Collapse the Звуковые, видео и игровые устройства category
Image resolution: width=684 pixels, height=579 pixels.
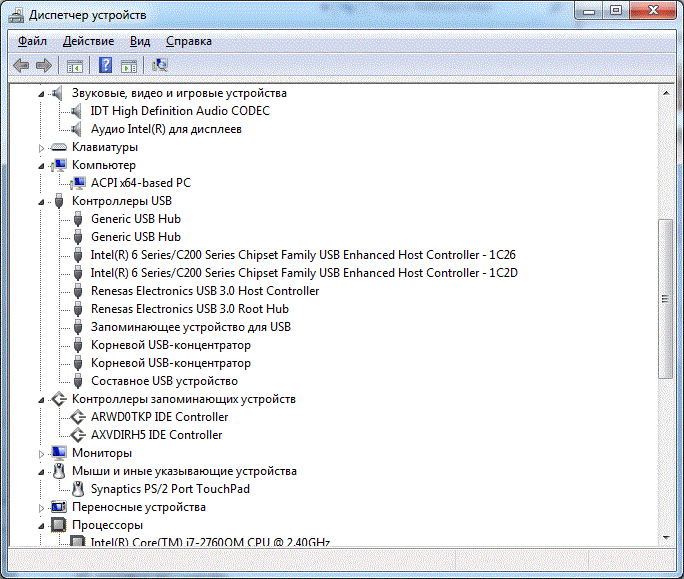pyautogui.click(x=42, y=94)
